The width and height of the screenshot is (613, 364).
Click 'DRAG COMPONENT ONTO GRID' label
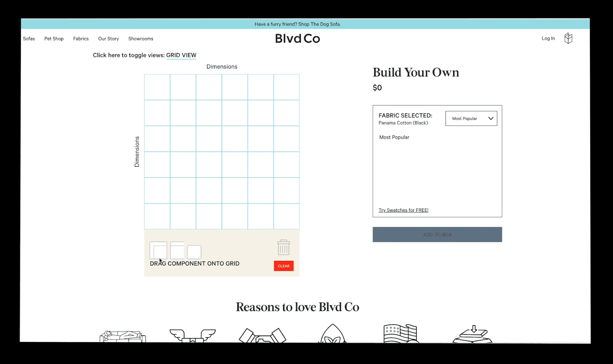[194, 263]
